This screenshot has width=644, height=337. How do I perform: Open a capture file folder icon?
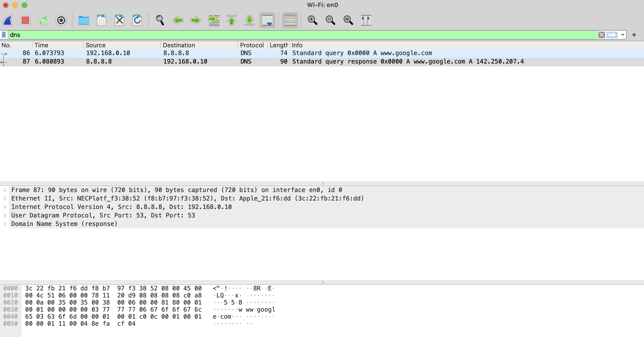pos(84,20)
